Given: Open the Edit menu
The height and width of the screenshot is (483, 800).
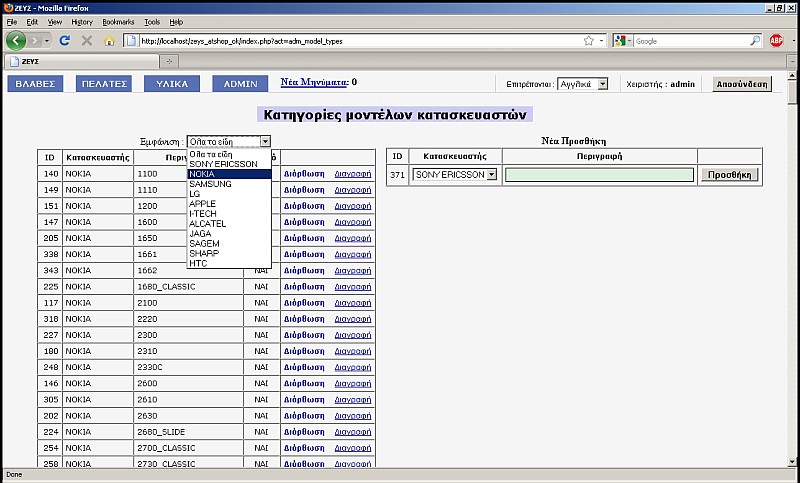Looking at the screenshot, I should [x=32, y=22].
